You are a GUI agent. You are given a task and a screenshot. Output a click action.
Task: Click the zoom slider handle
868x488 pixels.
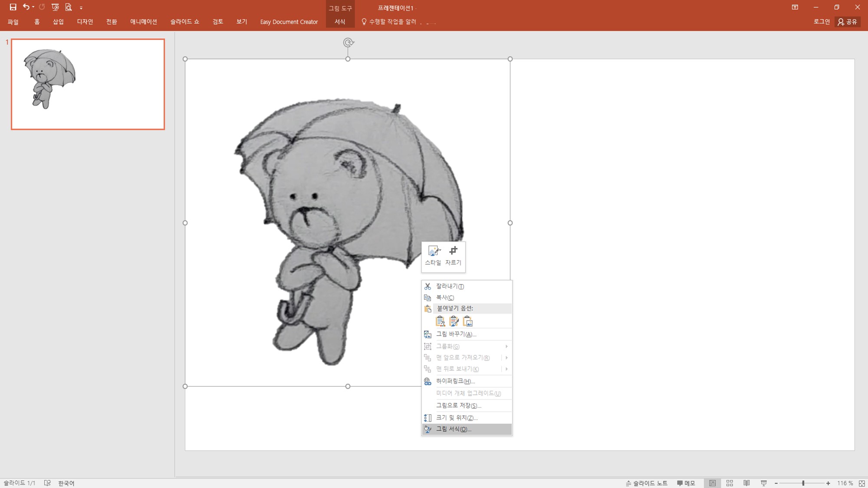[803, 483]
